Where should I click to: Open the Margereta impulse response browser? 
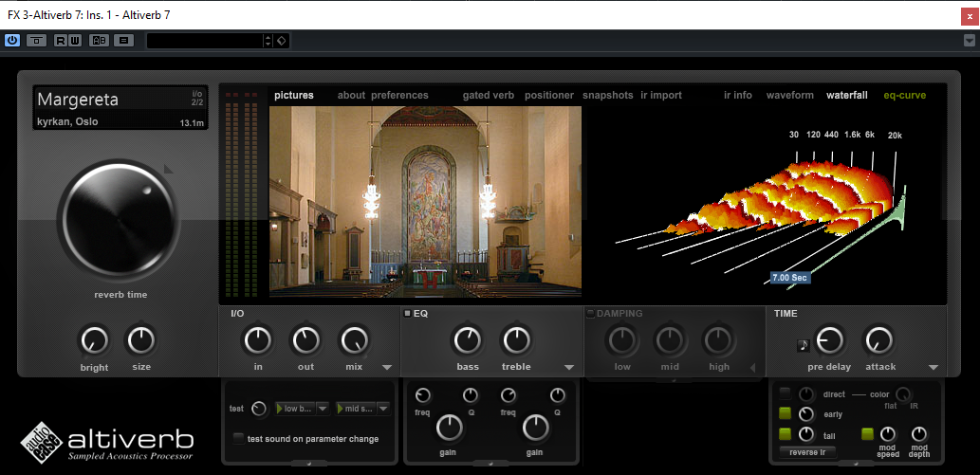coord(120,108)
